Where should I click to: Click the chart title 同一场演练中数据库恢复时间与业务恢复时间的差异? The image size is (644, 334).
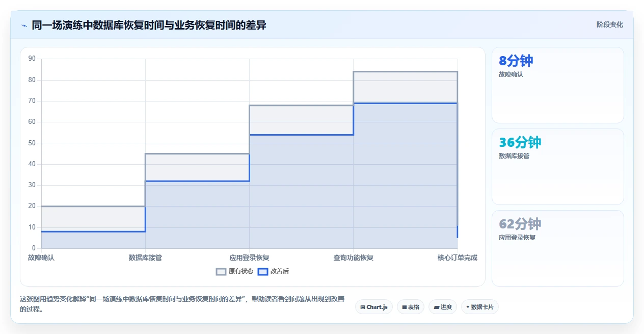pyautogui.click(x=149, y=25)
